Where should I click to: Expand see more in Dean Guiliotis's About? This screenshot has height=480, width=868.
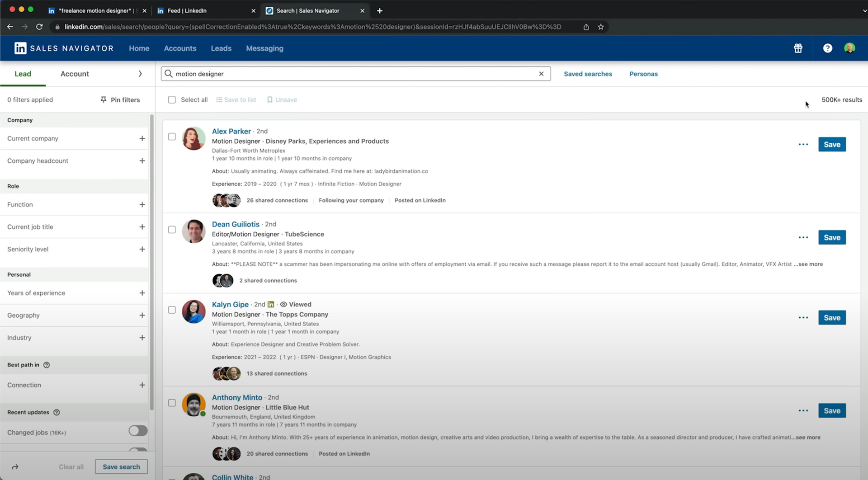pyautogui.click(x=809, y=264)
